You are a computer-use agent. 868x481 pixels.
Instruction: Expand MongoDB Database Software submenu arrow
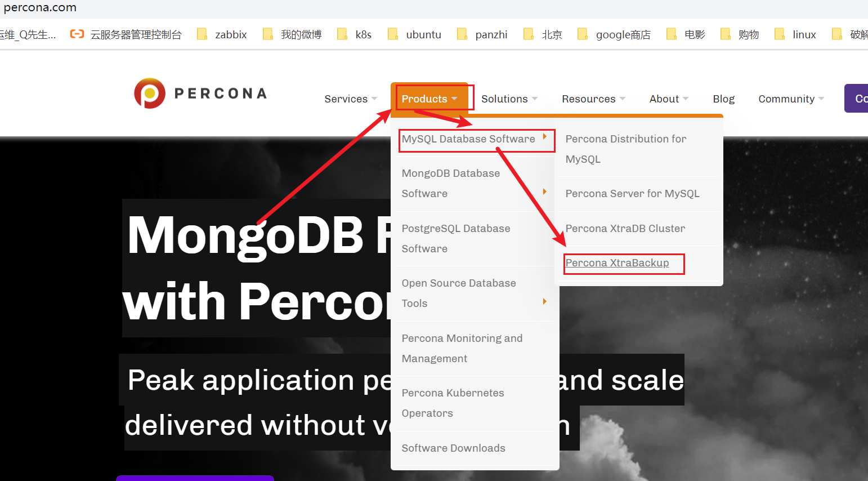[545, 191]
